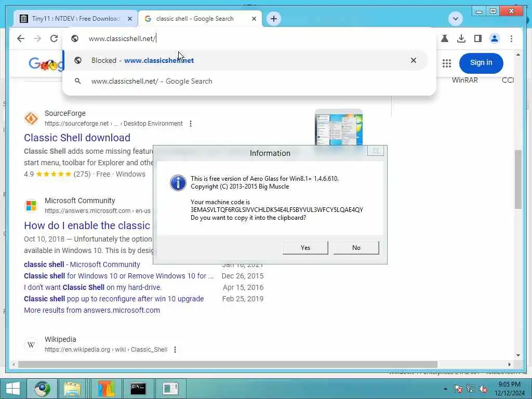Open the Chrome three-dot menu
Image resolution: width=532 pixels, height=399 pixels.
click(511, 38)
